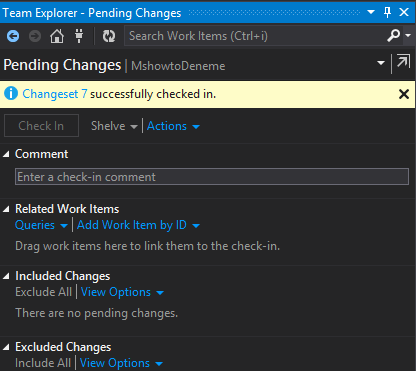The image size is (416, 371).
Task: Open the Pending Changes page dropdown arrow
Action: [381, 63]
